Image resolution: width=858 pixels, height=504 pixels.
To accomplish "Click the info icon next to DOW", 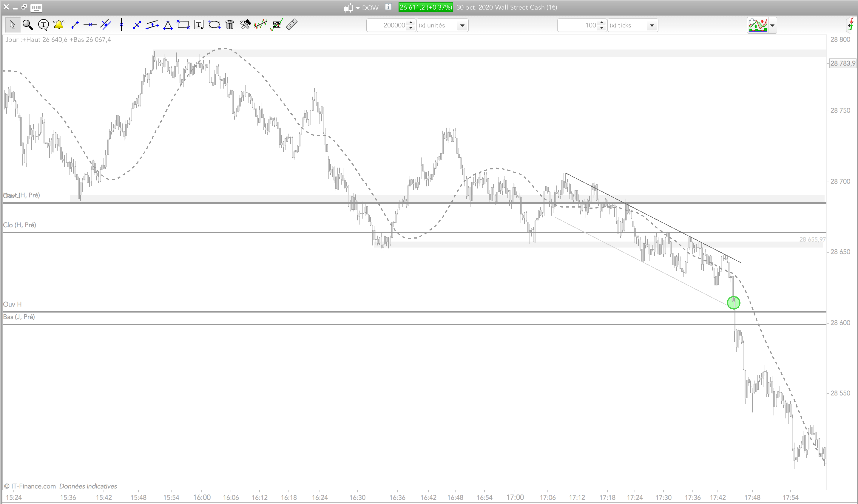I will tap(388, 7).
